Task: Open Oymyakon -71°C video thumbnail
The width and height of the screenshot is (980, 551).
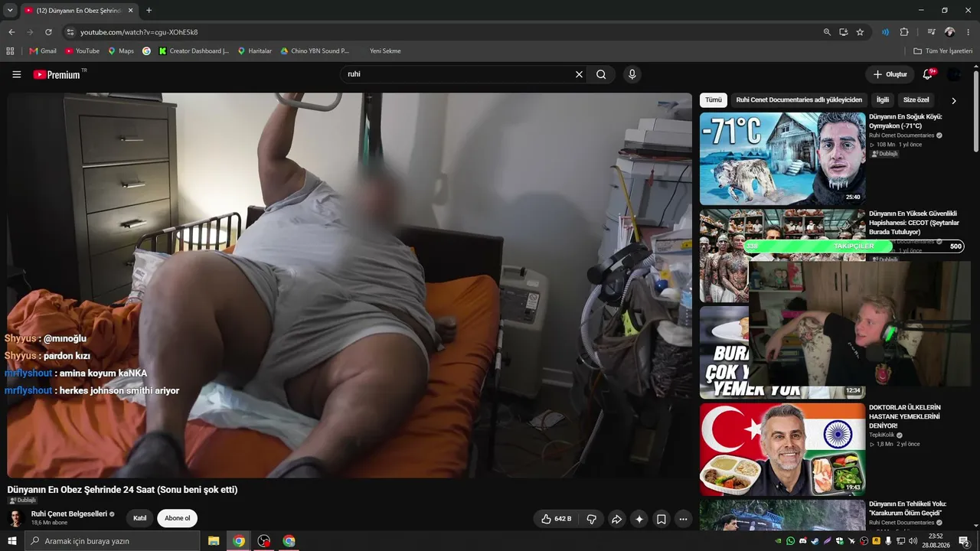Action: click(x=782, y=158)
